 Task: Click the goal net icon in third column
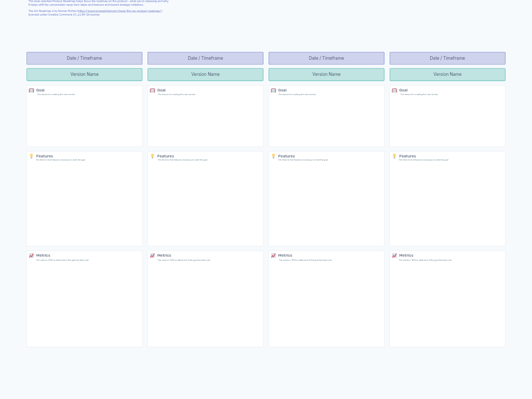(273, 90)
